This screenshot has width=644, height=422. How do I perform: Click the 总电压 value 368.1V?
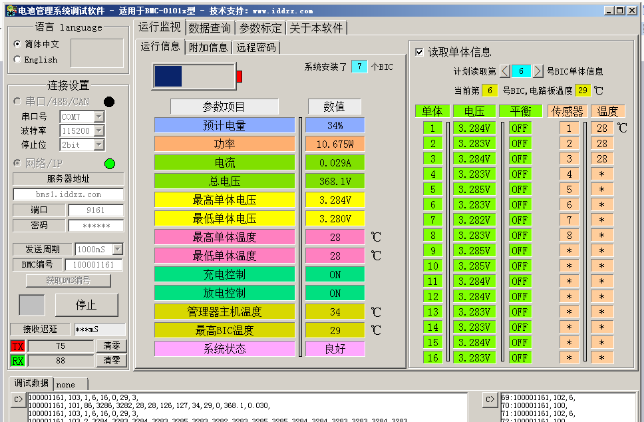[335, 181]
